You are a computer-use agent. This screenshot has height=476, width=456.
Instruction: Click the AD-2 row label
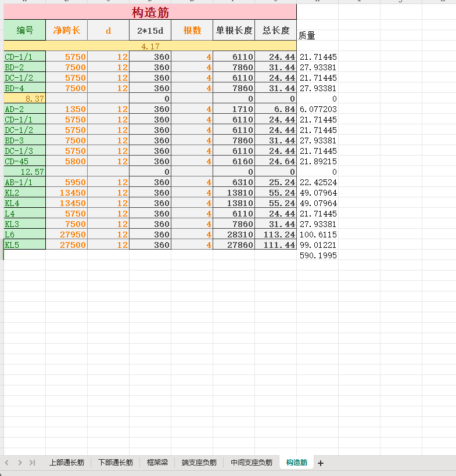coord(24,109)
